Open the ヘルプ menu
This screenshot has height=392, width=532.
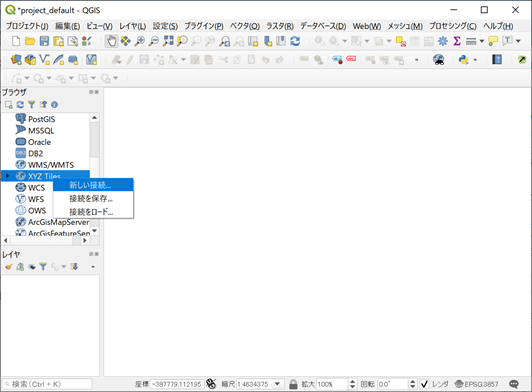coord(498,26)
